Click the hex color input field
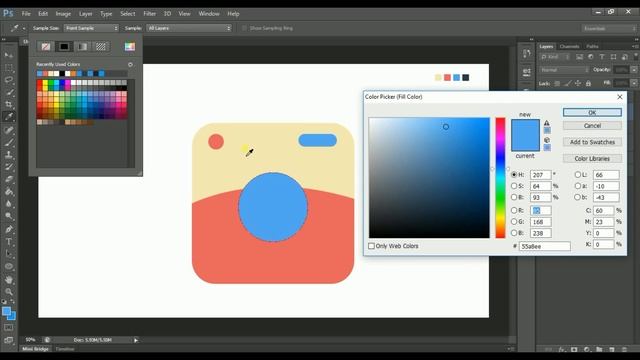640x360 pixels. coord(544,247)
